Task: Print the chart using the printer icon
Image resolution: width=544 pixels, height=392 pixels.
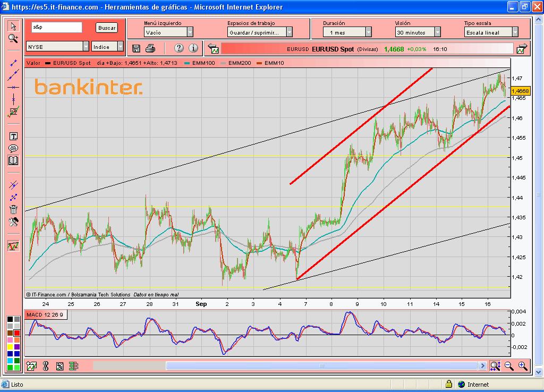Action: point(150,48)
